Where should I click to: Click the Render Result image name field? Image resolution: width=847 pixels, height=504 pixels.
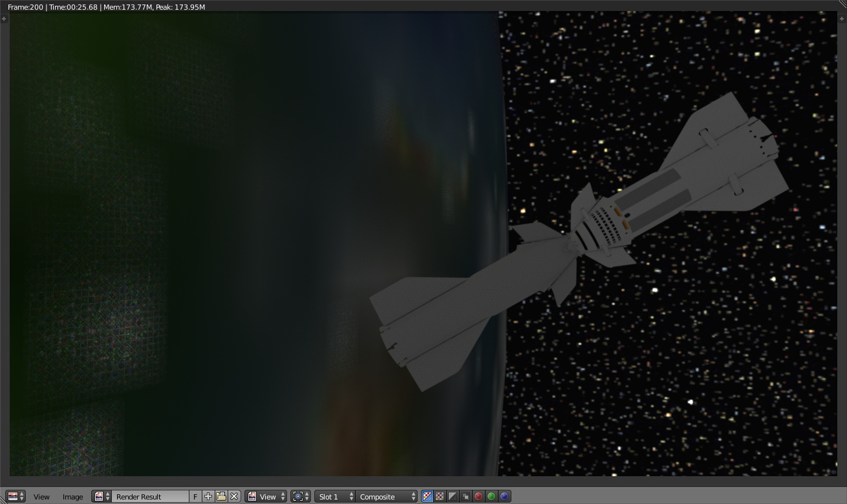pyautogui.click(x=151, y=496)
